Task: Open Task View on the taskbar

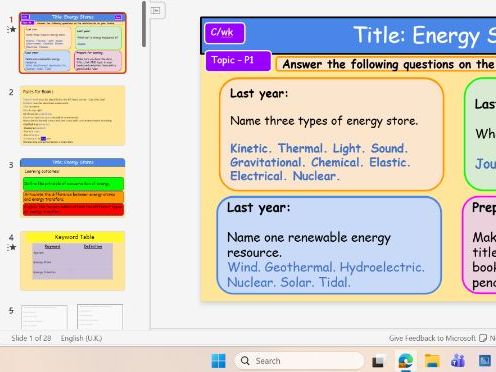Action: [378, 361]
